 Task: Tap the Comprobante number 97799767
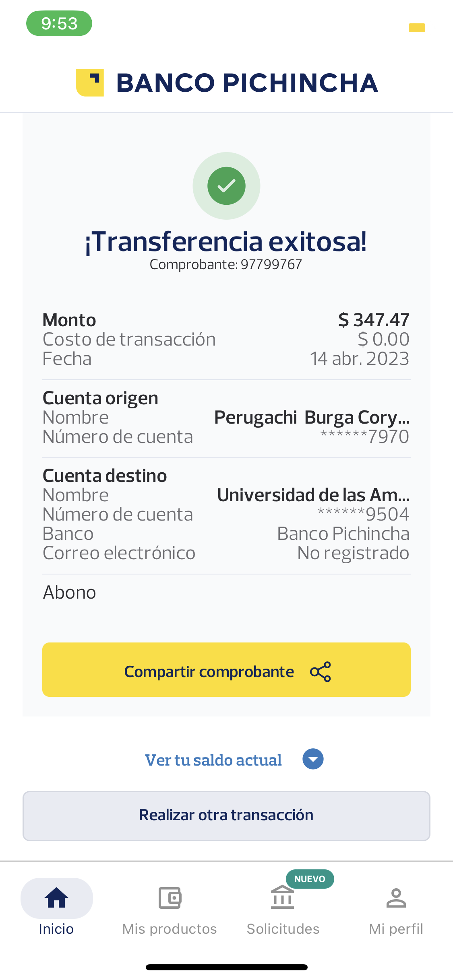tap(271, 264)
